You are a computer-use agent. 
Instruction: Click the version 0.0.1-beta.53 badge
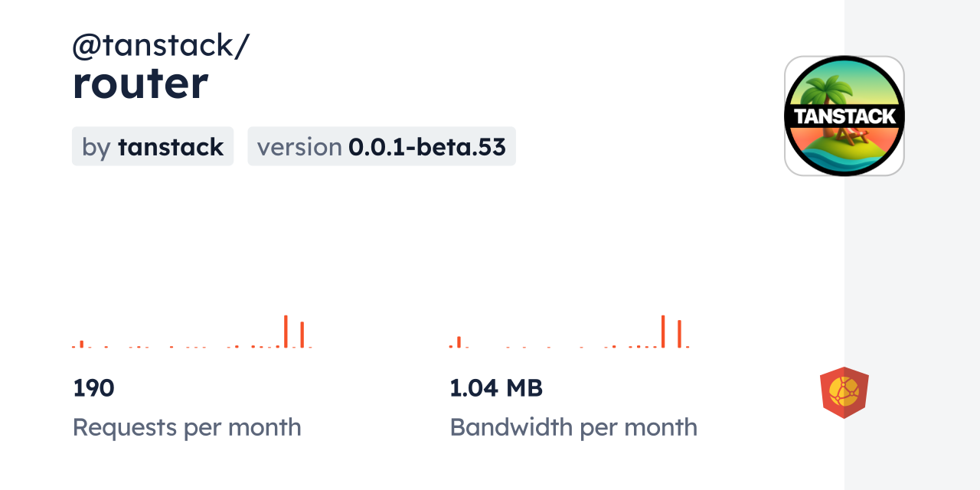tap(381, 146)
